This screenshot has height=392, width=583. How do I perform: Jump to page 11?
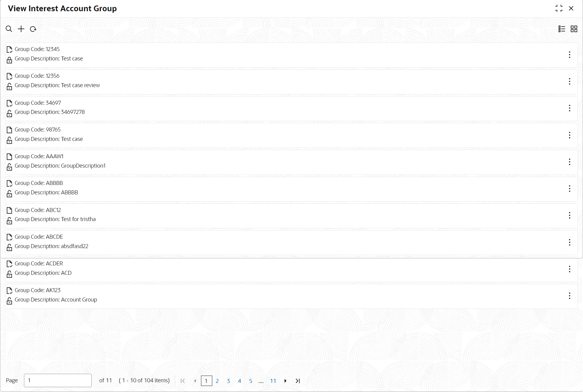pyautogui.click(x=273, y=381)
